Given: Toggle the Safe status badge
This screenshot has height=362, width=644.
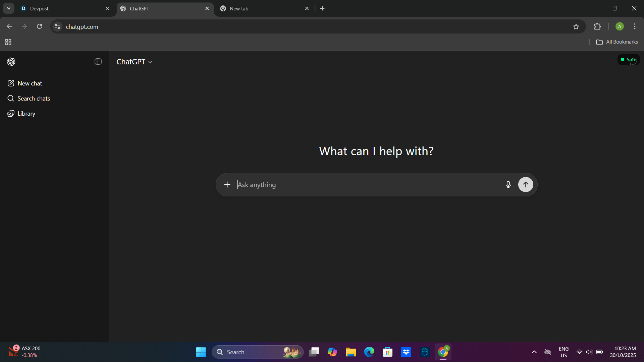Looking at the screenshot, I should (629, 60).
